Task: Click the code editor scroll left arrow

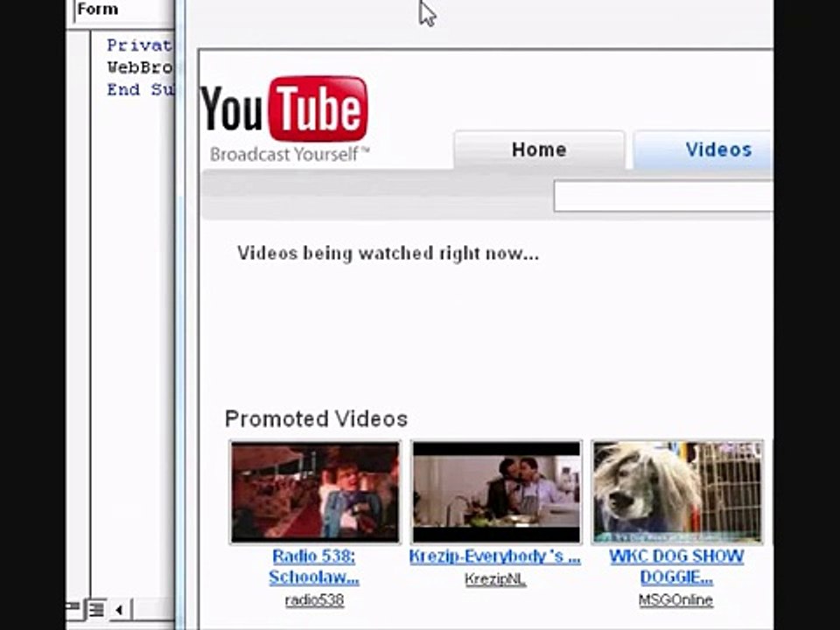Action: pos(119,610)
